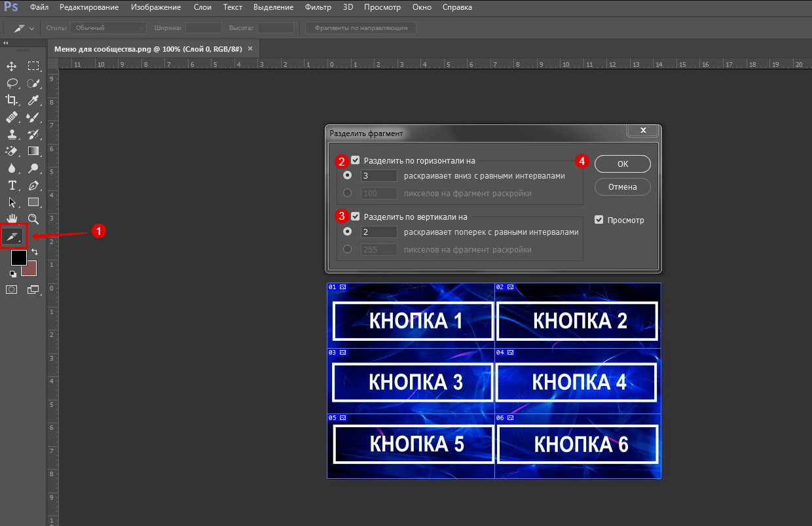Open the 'Слои' menu
The image size is (812, 526).
pos(202,8)
